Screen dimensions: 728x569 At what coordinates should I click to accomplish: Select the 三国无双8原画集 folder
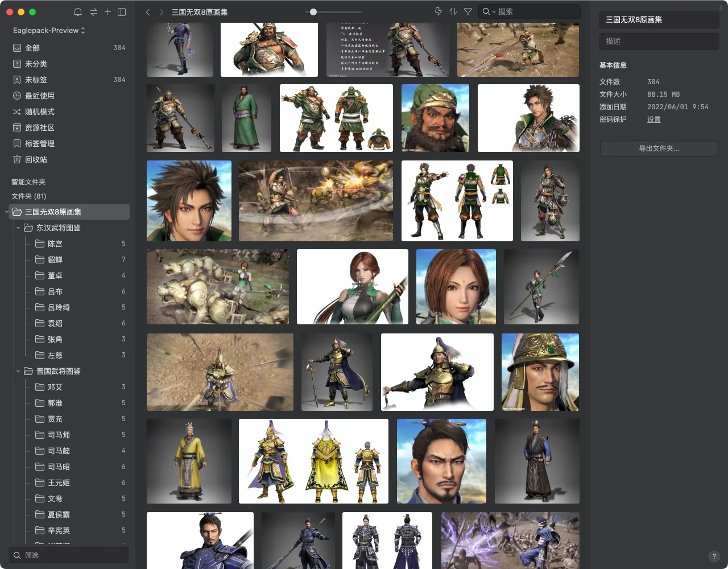[x=69, y=212]
